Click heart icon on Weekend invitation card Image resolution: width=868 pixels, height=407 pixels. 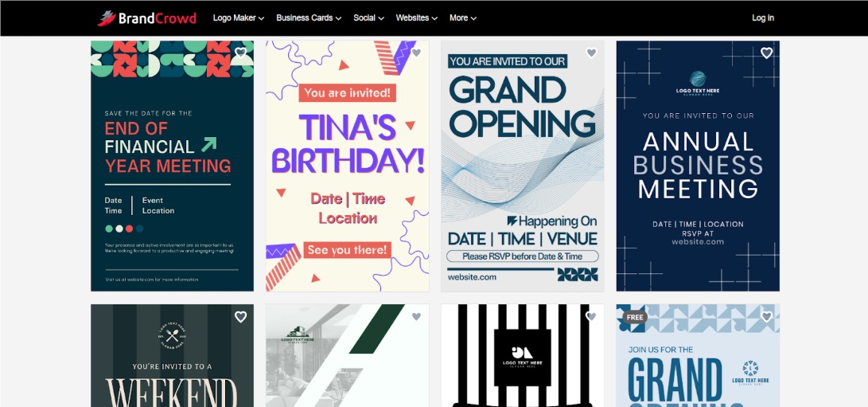(x=241, y=317)
